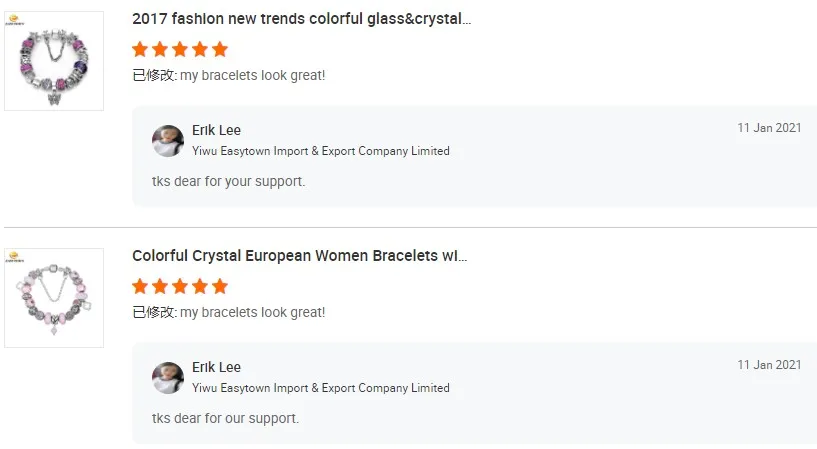Viewport: 817px width, 449px height.
Task: Click the Erik Lee name in first reply
Action: (216, 130)
